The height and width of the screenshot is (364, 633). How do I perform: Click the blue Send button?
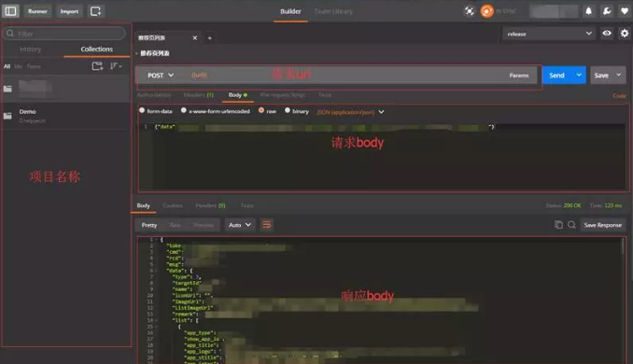(x=556, y=75)
